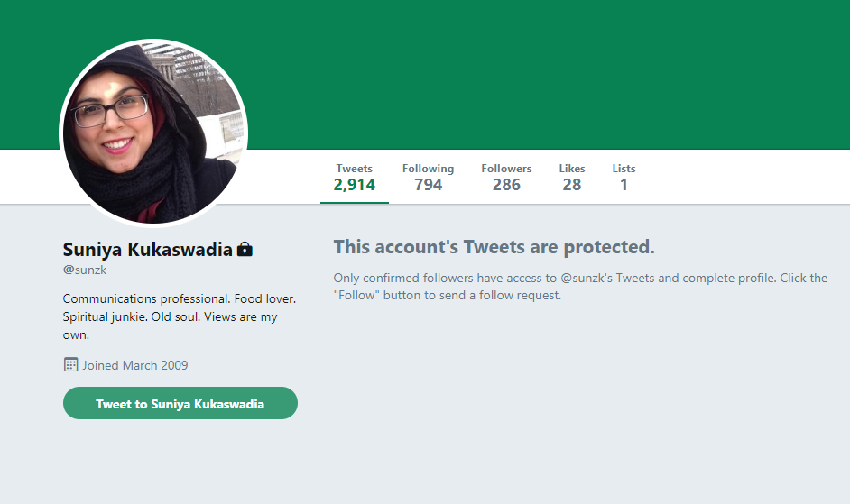Click the calendar icon beside join date

[x=71, y=365]
